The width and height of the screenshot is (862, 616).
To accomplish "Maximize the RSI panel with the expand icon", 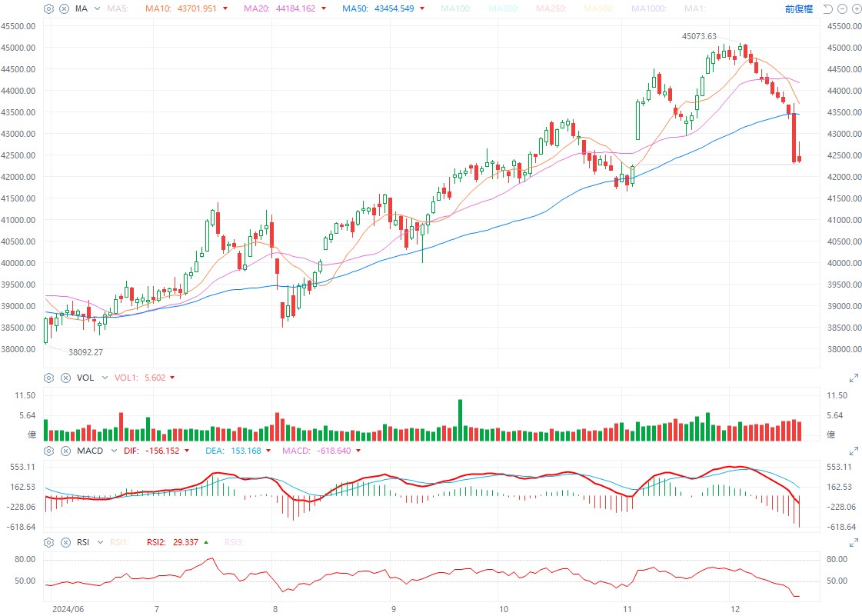I will tap(854, 542).
